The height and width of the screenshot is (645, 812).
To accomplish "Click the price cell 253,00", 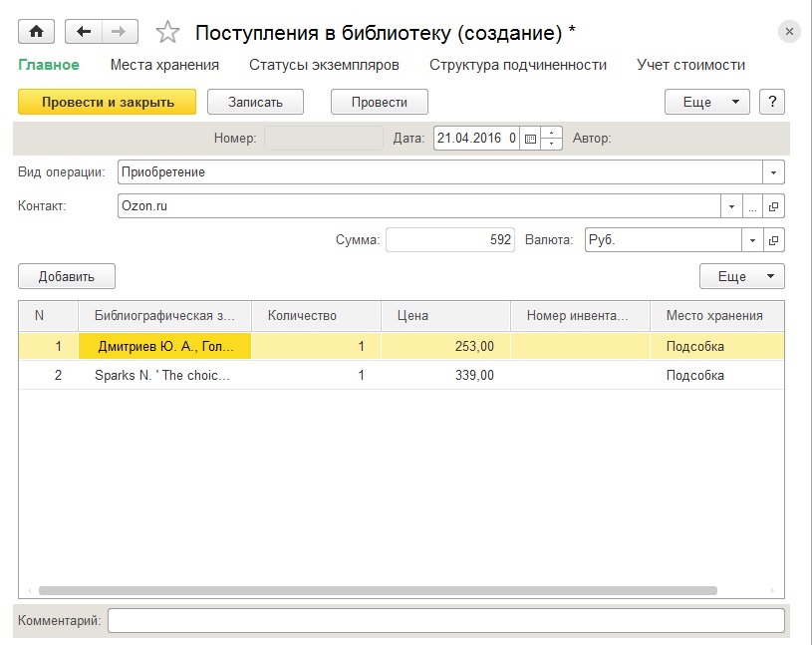I will 446,346.
